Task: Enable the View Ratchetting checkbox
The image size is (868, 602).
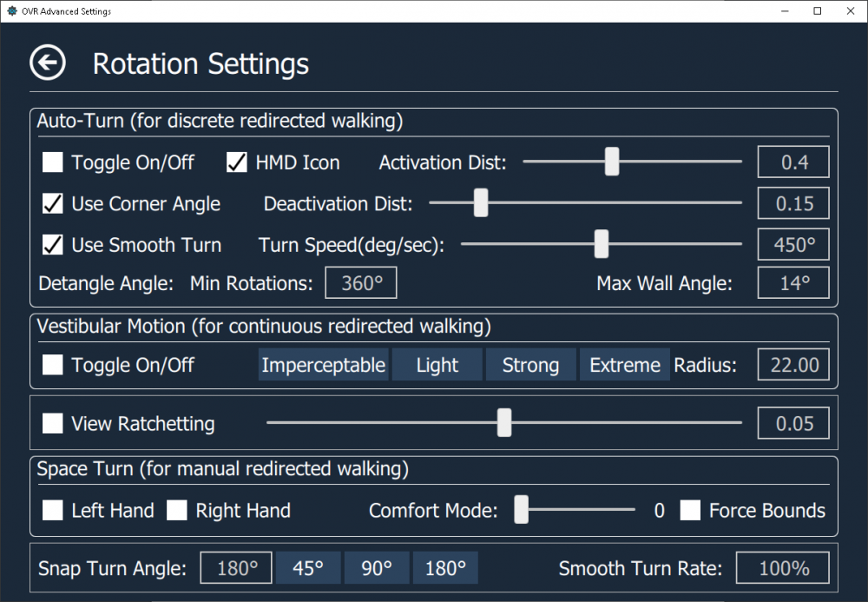Action: coord(54,424)
